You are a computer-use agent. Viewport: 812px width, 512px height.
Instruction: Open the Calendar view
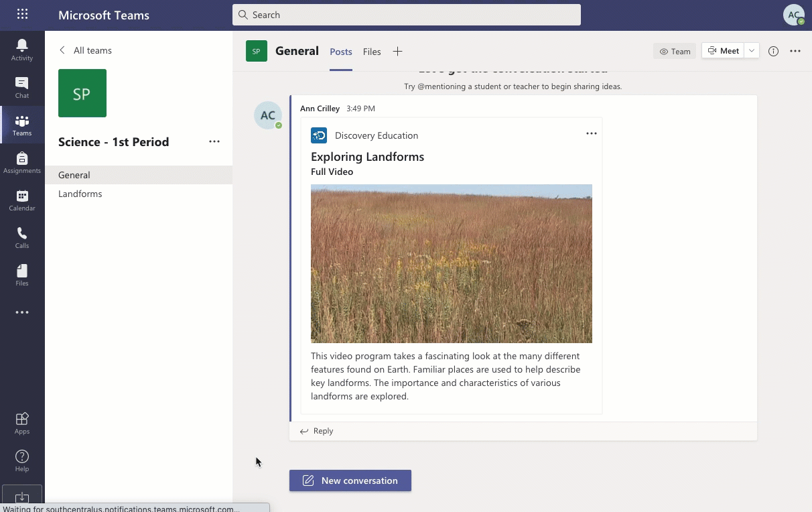[x=22, y=200]
